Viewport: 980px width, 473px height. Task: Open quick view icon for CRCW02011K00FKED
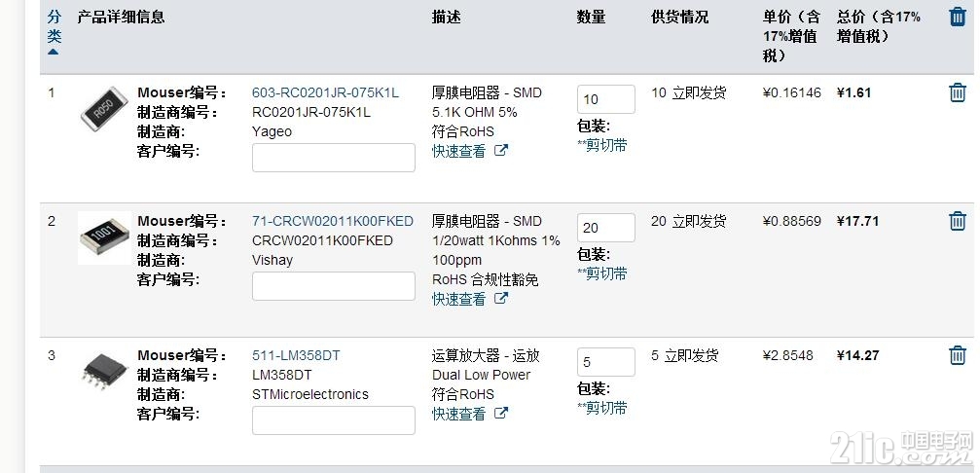pos(500,299)
